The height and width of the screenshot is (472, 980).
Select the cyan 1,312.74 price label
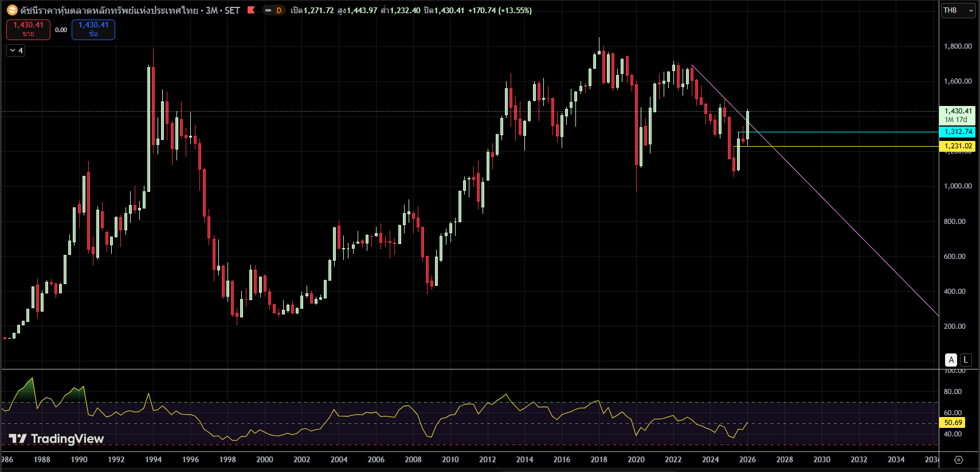(x=958, y=132)
